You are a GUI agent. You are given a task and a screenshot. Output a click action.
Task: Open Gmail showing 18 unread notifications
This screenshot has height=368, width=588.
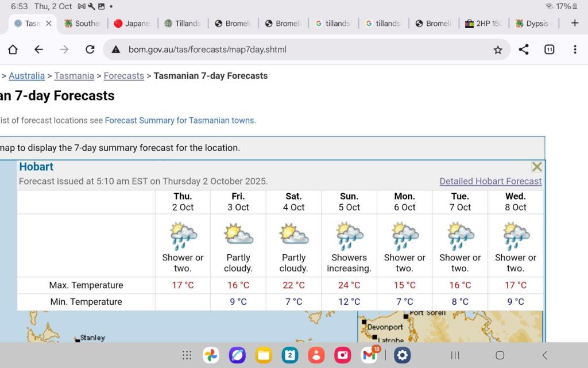pyautogui.click(x=369, y=355)
